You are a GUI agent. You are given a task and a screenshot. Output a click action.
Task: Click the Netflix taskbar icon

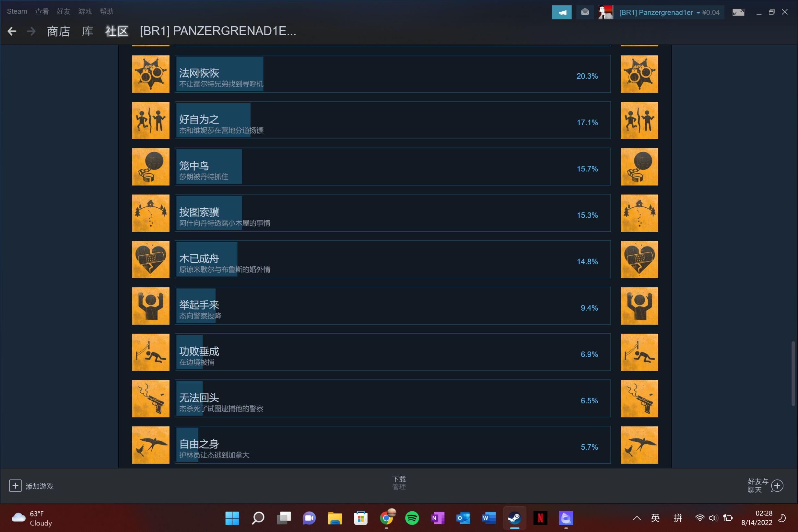pos(540,518)
